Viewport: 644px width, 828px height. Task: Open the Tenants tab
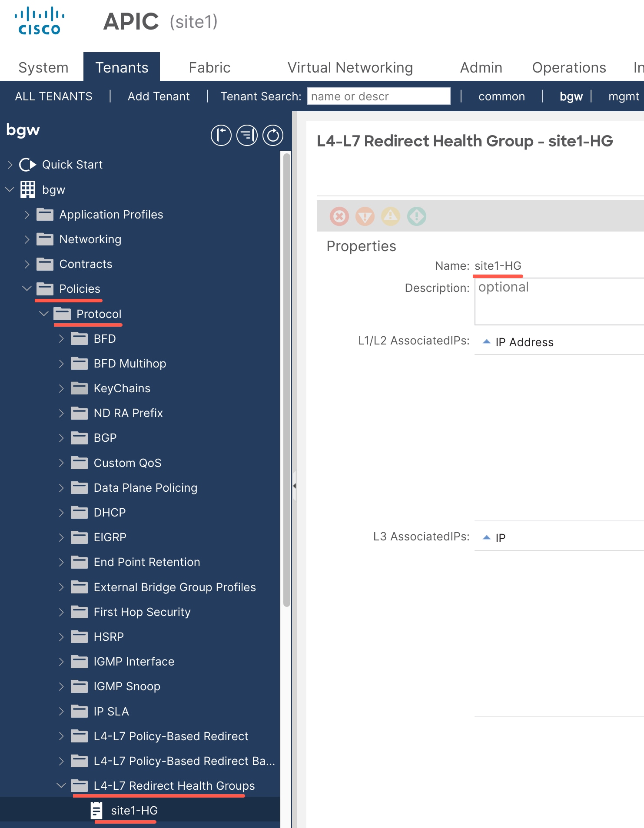click(x=122, y=67)
